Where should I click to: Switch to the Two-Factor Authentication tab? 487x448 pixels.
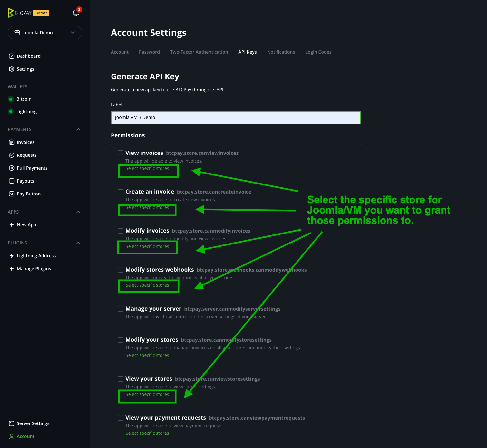199,52
